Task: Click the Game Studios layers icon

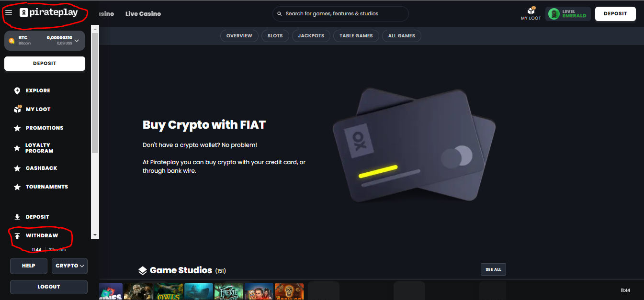Action: [x=143, y=270]
